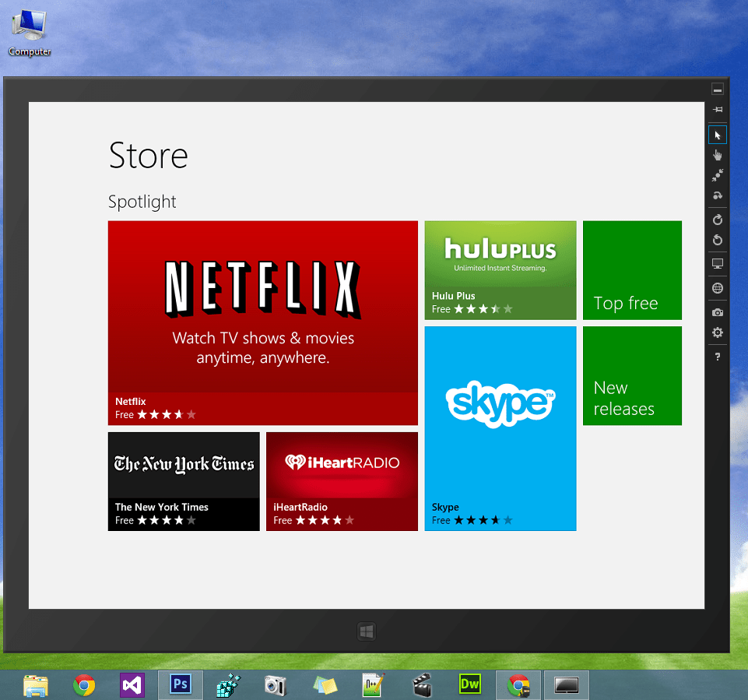Open the clapperboard video app in taskbar

click(422, 685)
